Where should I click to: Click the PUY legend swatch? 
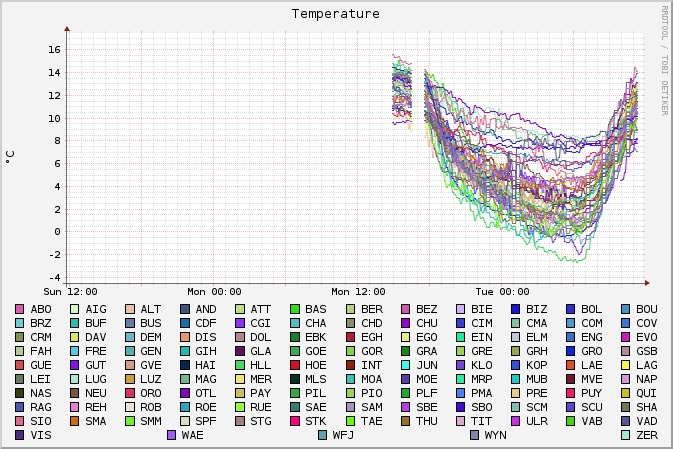coord(570,393)
